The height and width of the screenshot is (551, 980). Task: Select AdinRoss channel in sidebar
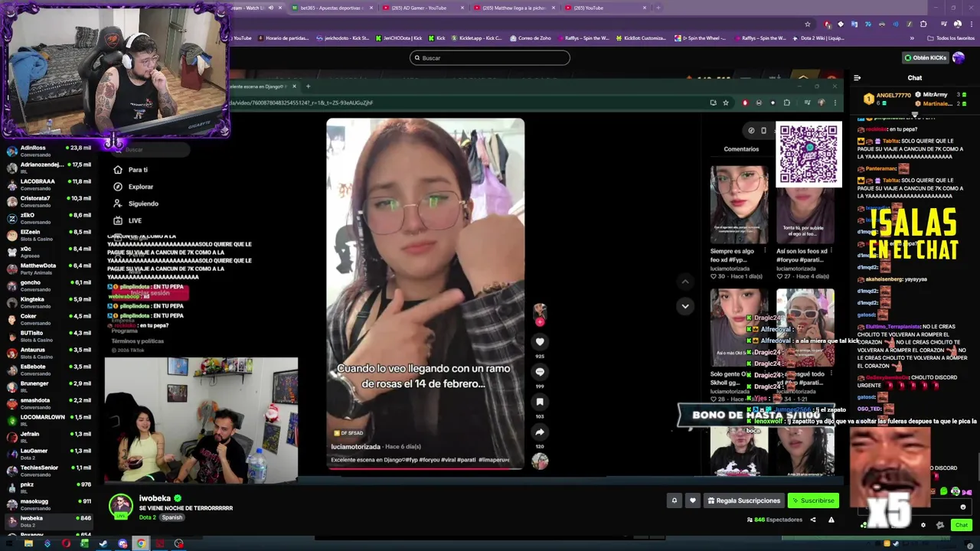[47, 151]
